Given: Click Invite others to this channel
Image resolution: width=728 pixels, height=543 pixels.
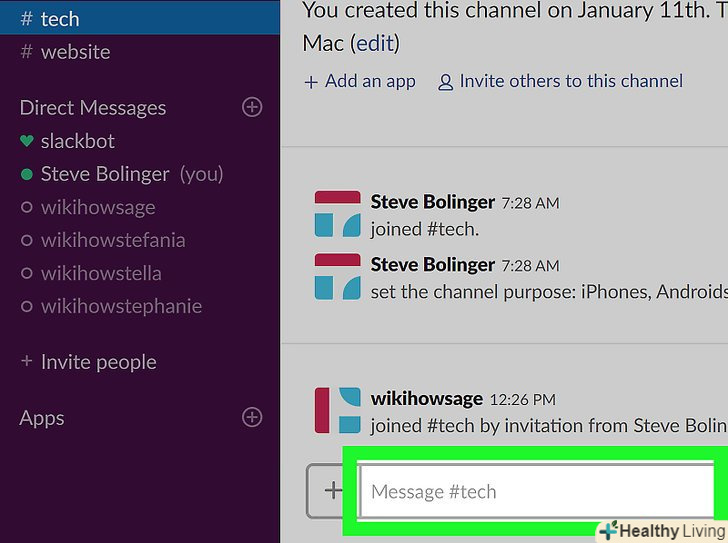Looking at the screenshot, I should tap(570, 82).
